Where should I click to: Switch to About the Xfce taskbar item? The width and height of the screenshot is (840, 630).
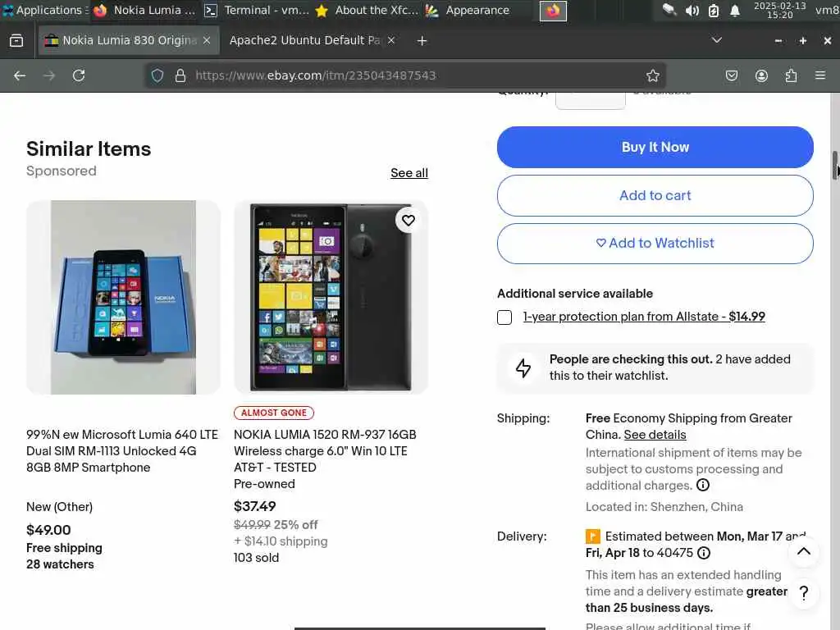(x=367, y=10)
